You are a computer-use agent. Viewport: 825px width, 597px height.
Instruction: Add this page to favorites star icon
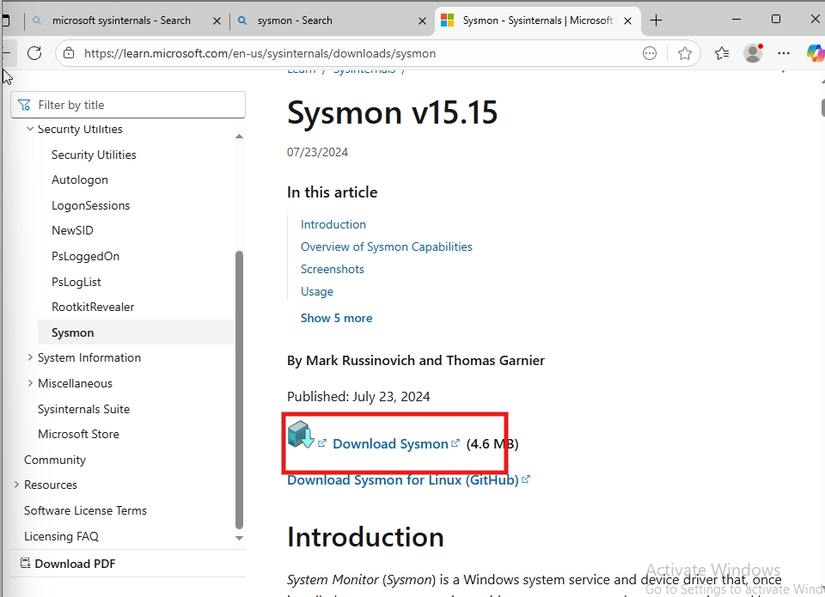coord(685,53)
